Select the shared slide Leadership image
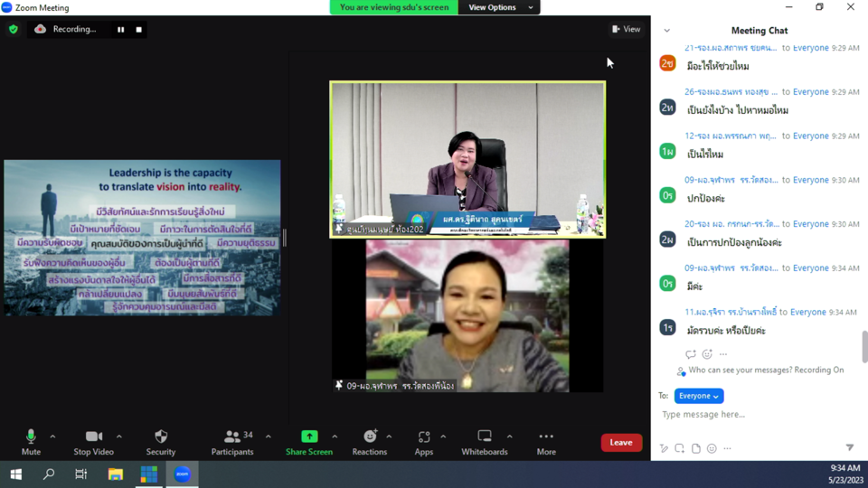 142,238
